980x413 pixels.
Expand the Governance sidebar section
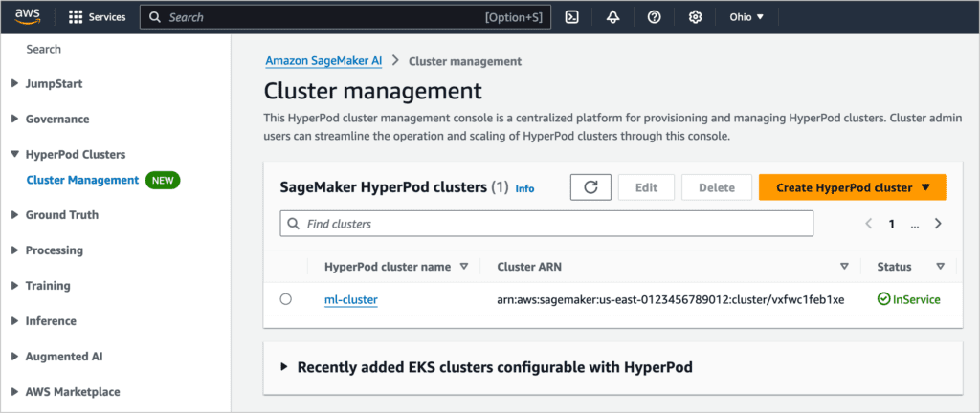15,120
